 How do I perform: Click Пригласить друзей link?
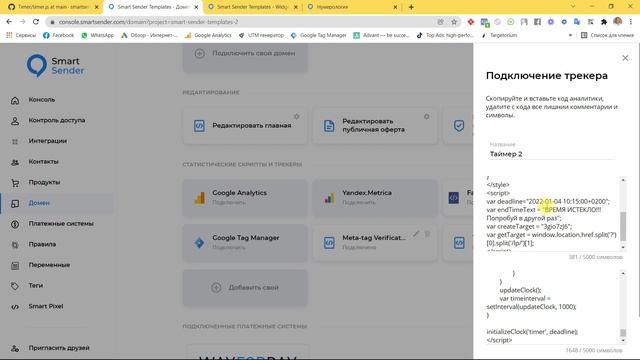tap(59, 348)
